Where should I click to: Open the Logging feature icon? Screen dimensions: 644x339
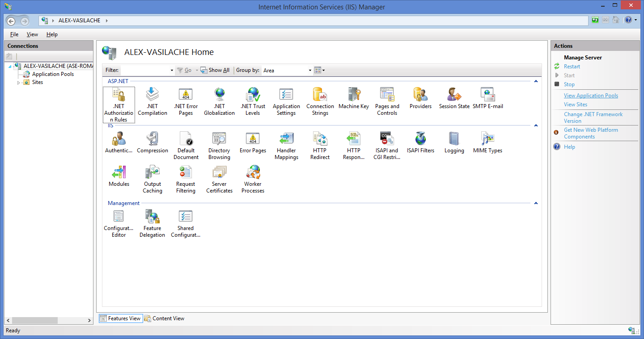click(x=454, y=139)
